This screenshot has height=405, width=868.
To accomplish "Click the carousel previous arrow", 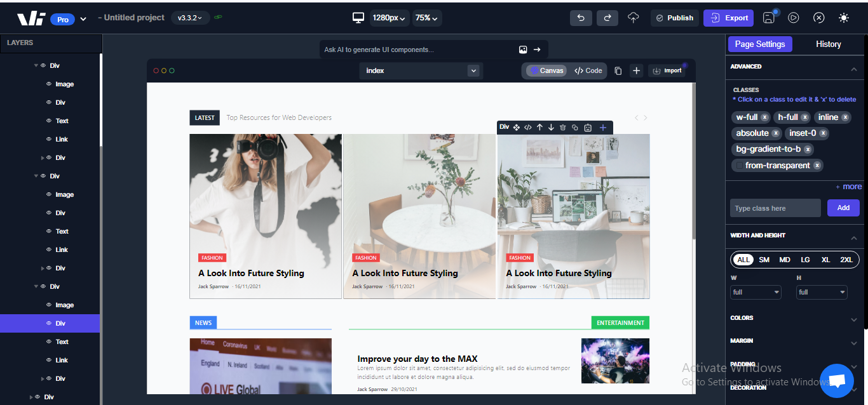I will coord(637,117).
